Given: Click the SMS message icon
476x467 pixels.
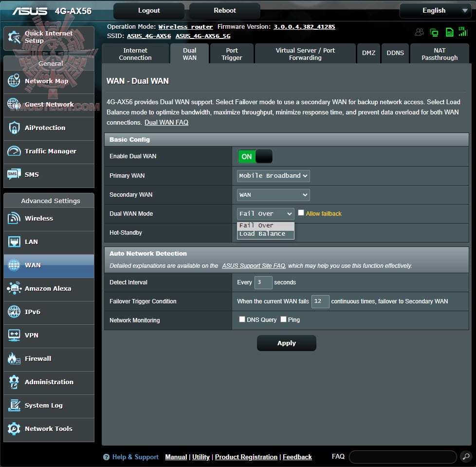Looking at the screenshot, I should click(x=14, y=174).
